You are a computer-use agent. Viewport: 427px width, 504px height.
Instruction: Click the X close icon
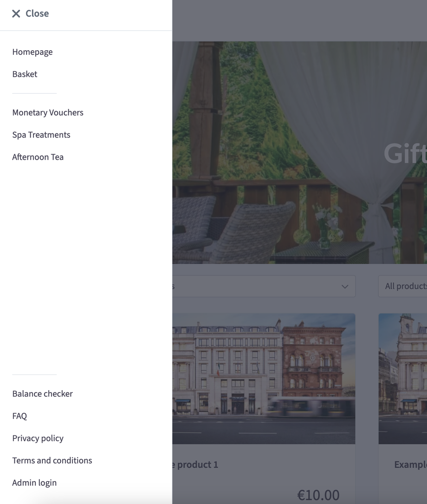click(x=16, y=13)
